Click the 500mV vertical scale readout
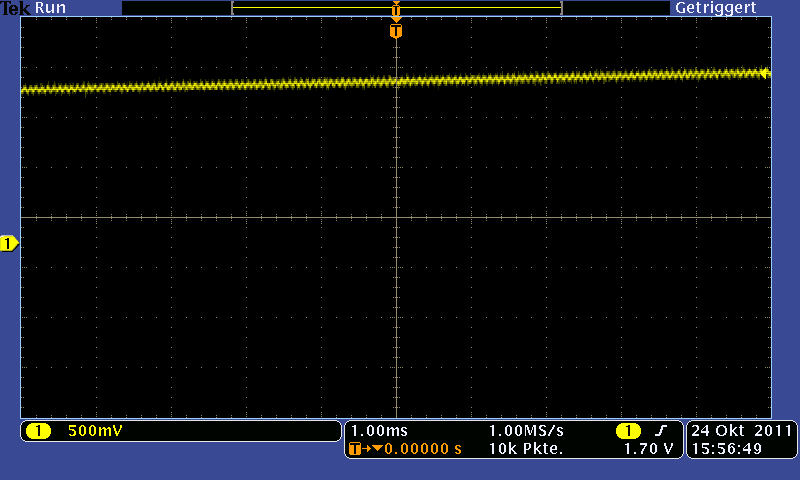This screenshot has height=480, width=800. (x=95, y=431)
